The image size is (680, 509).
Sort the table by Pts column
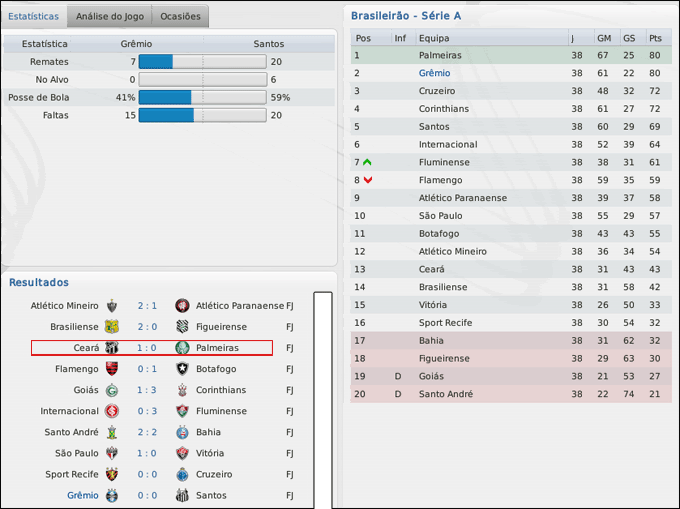(655, 38)
